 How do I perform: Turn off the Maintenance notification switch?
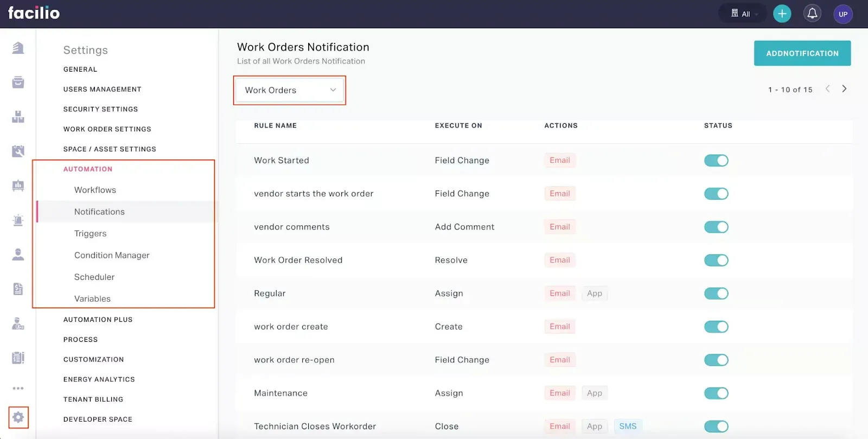(x=716, y=393)
